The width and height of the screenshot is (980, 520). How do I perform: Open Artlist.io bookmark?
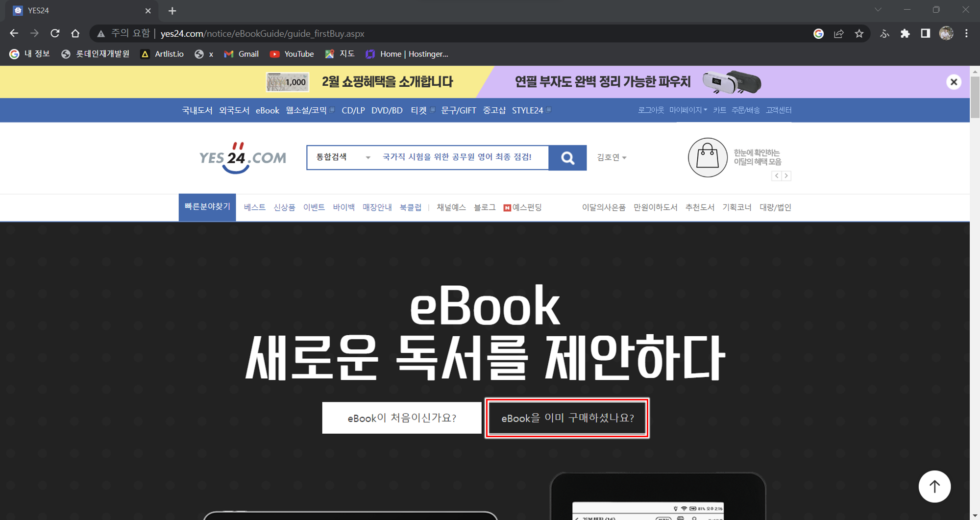point(162,54)
